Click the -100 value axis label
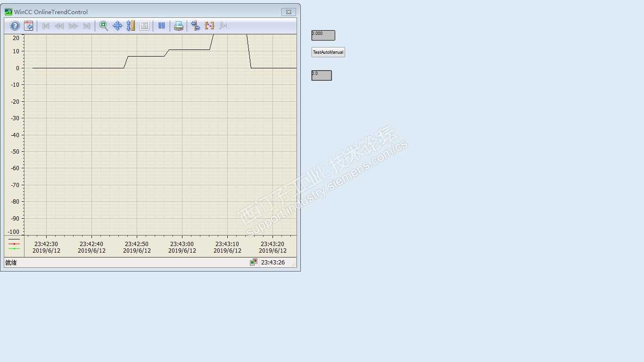This screenshot has height=362, width=644. pyautogui.click(x=14, y=232)
